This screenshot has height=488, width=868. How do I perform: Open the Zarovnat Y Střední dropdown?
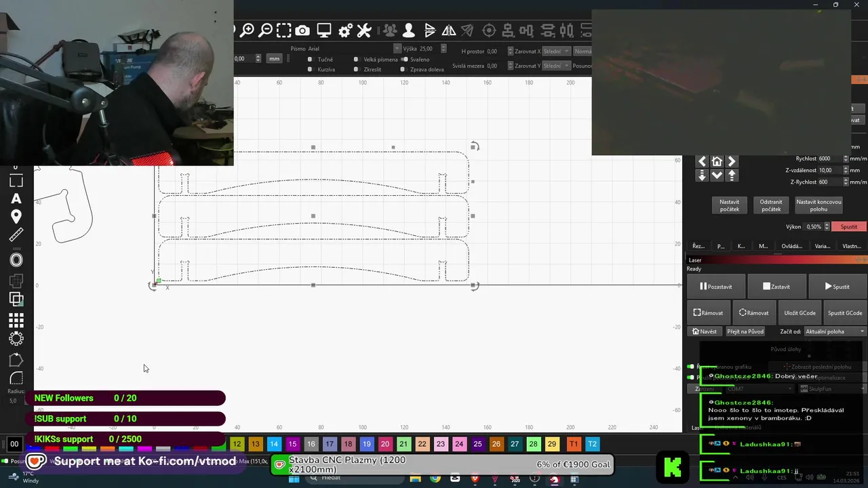coord(556,66)
